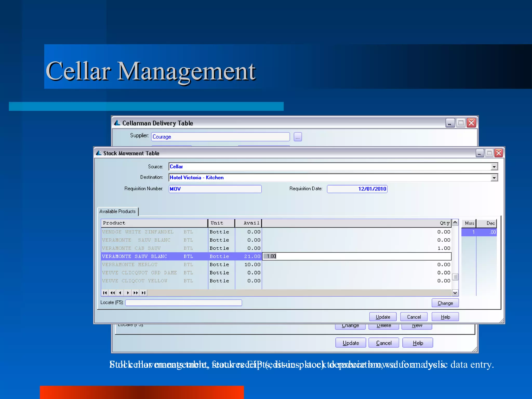Click the highlighted Dec value .00

[x=487, y=232]
